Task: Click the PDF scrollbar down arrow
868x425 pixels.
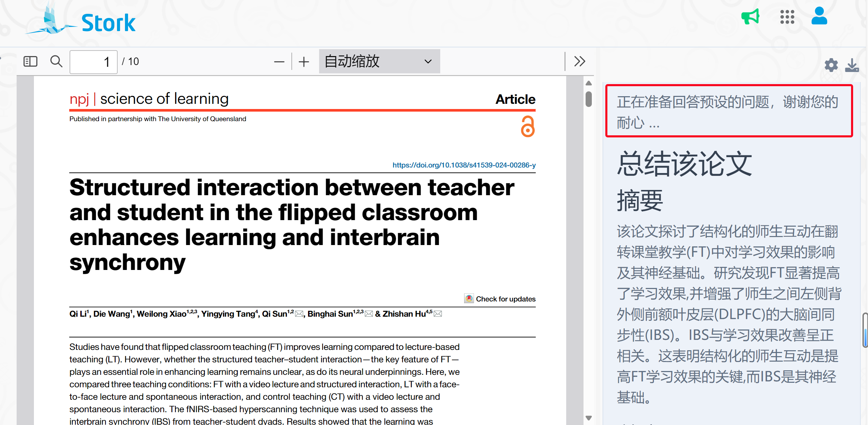Action: (589, 418)
